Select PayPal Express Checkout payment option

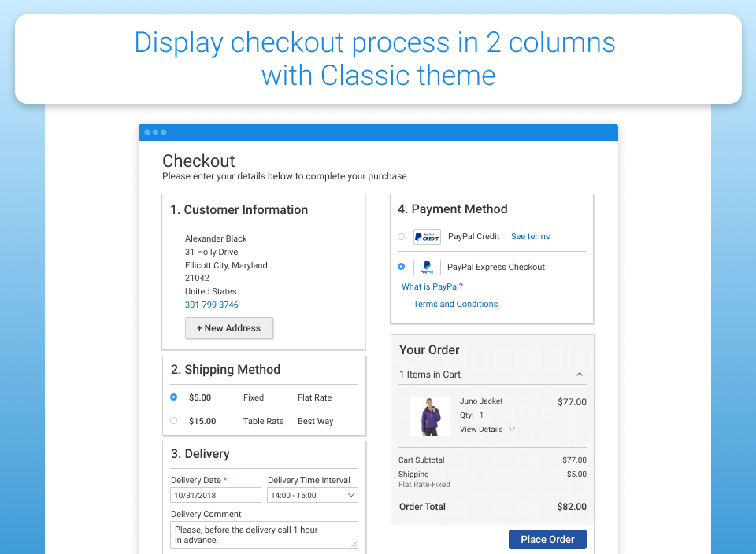coord(401,267)
